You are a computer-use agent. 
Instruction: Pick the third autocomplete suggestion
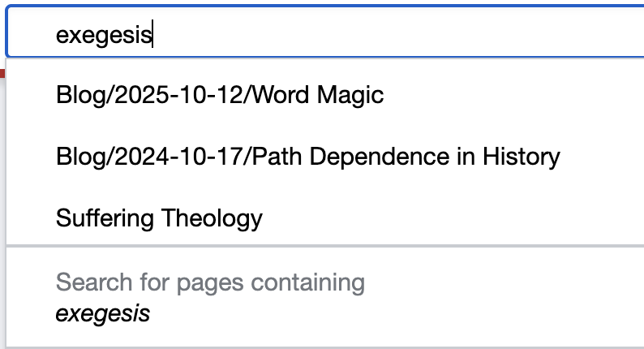160,218
